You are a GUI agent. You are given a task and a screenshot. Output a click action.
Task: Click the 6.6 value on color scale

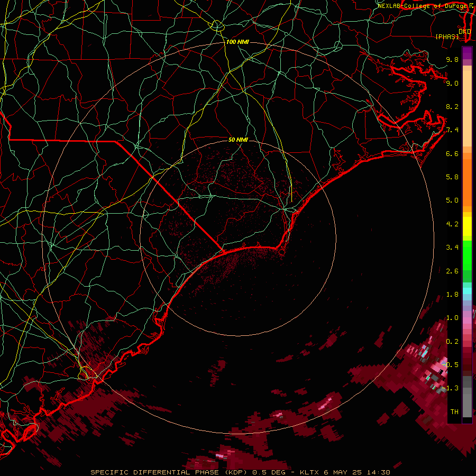pyautogui.click(x=452, y=153)
